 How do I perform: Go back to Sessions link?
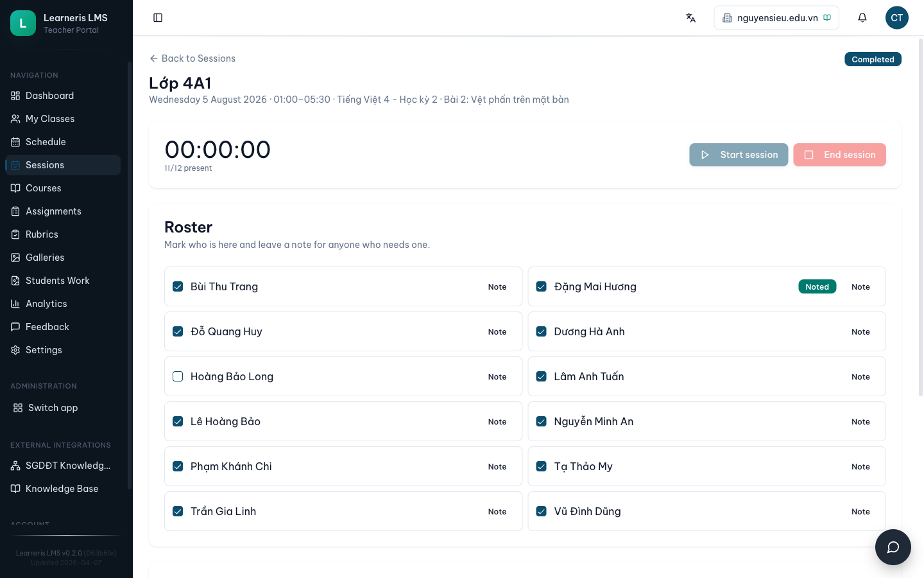pos(193,58)
